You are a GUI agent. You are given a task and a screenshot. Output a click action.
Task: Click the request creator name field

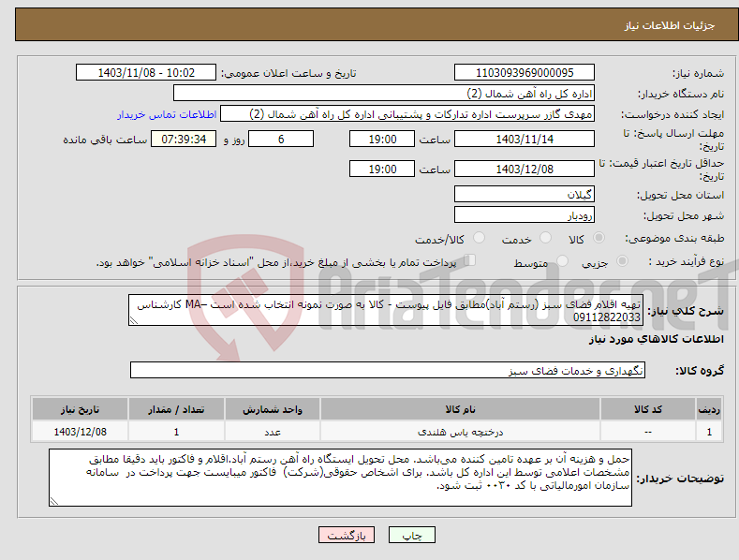tap(407, 114)
